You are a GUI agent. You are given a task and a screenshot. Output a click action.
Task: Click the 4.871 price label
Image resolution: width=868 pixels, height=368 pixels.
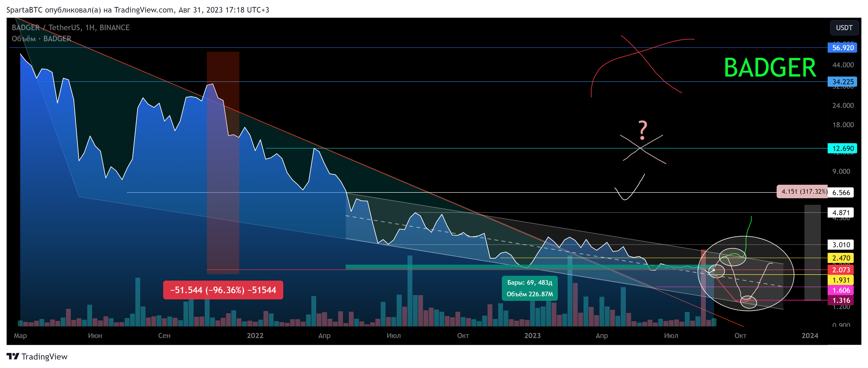pyautogui.click(x=841, y=212)
